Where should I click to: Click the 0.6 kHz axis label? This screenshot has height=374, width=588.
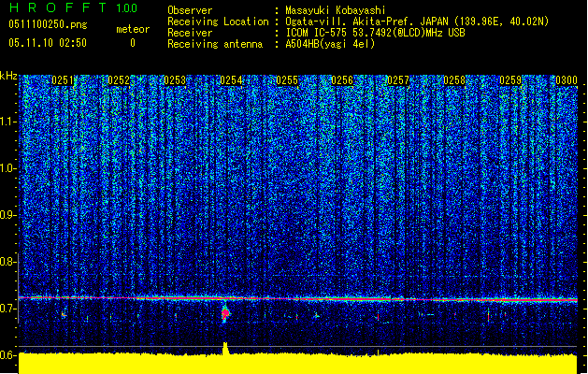pos(7,355)
